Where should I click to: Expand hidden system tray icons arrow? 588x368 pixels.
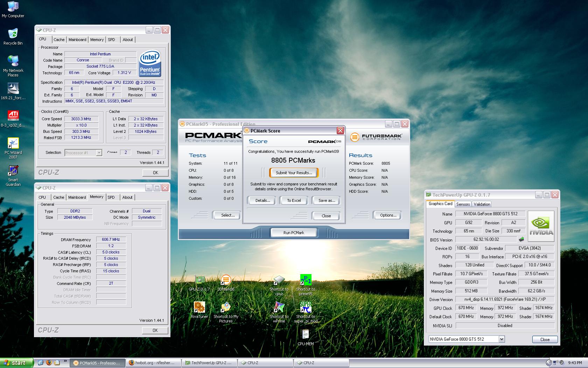click(549, 363)
